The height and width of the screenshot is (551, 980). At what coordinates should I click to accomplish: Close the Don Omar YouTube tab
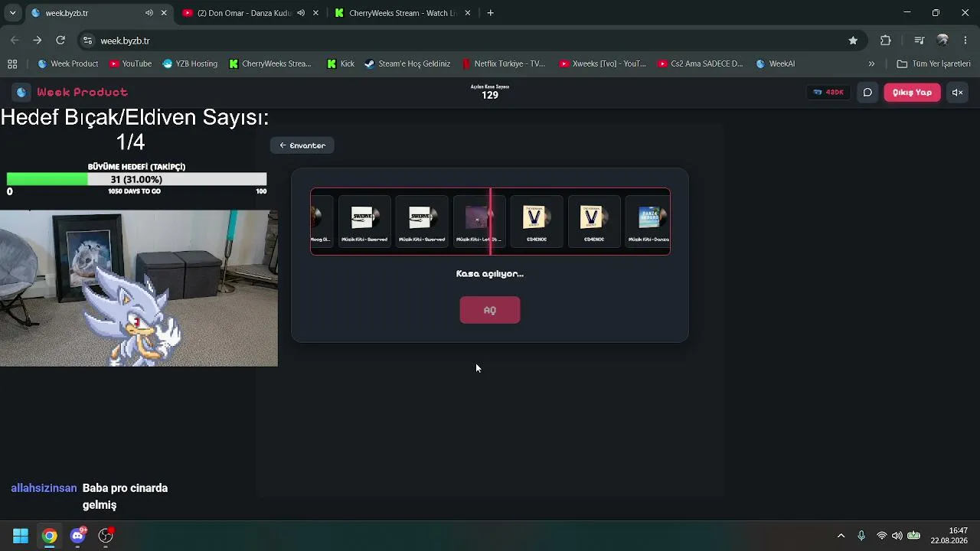click(315, 13)
